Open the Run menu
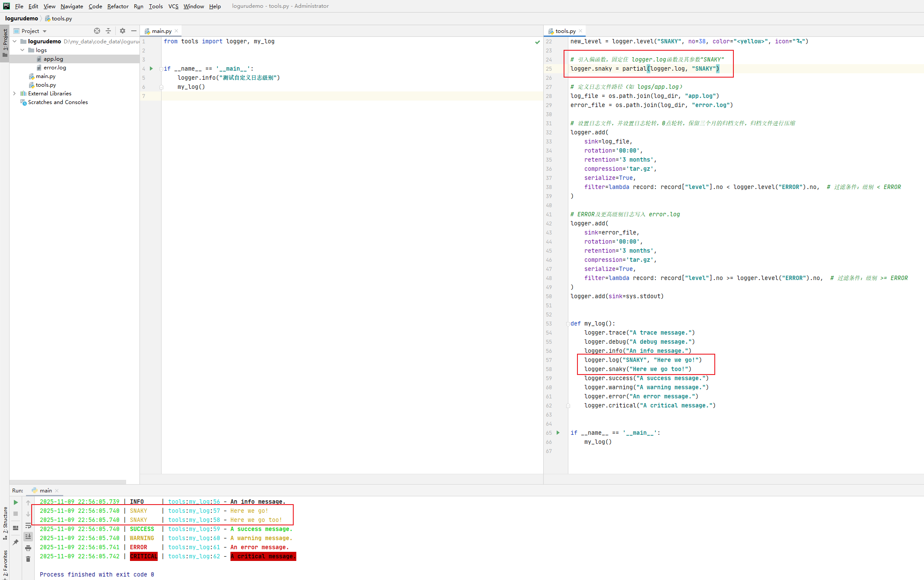This screenshot has width=924, height=580. (x=138, y=6)
